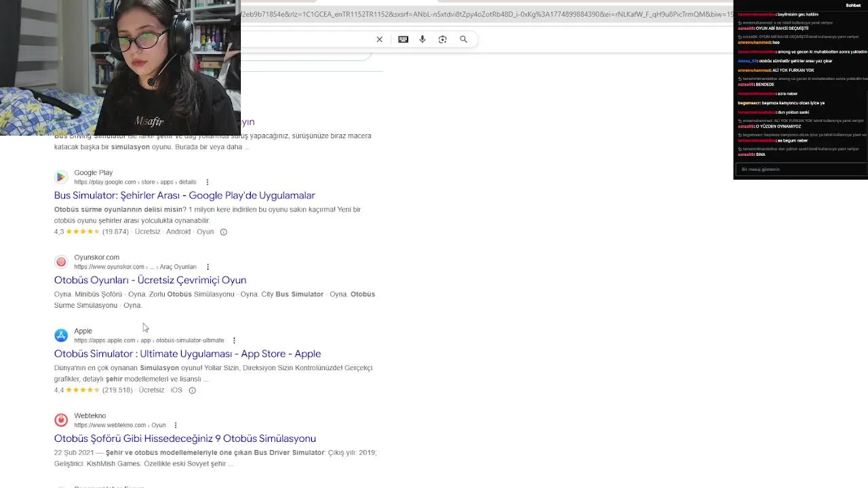
Task: Click the www.webtekno.com breadcrumb URL
Action: [x=120, y=426]
